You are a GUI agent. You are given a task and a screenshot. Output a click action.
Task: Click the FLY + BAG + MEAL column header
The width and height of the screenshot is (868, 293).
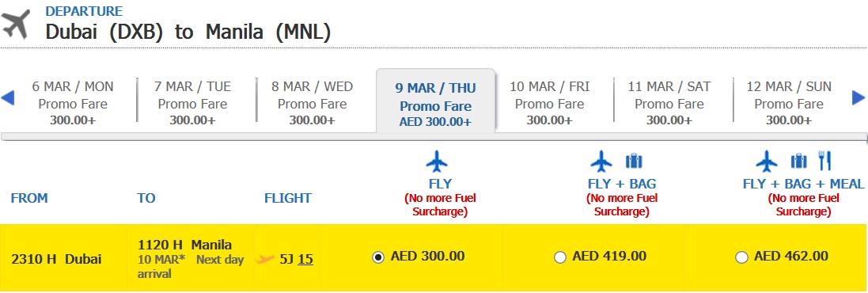tap(803, 184)
